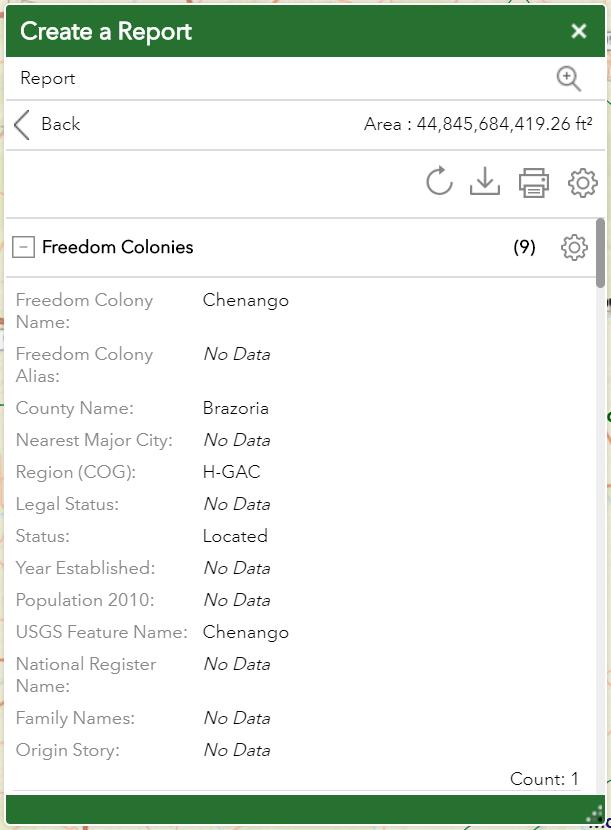Click the back chevron arrow
This screenshot has height=830, width=611.
coord(22,125)
